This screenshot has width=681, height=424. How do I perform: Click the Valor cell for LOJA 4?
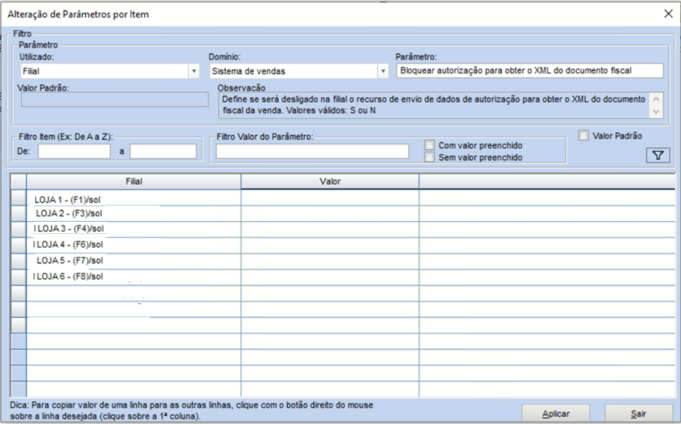point(330,245)
